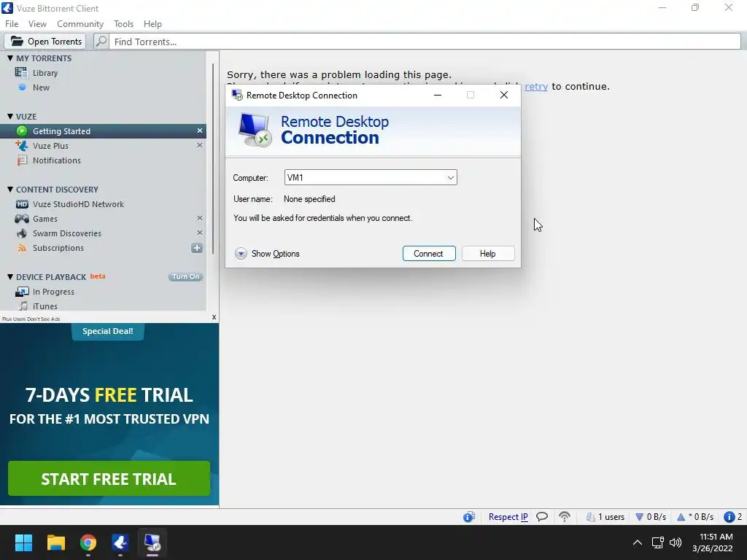Viewport: 747px width, 560px height.
Task: Click the Open Torrents button
Action: tap(45, 42)
